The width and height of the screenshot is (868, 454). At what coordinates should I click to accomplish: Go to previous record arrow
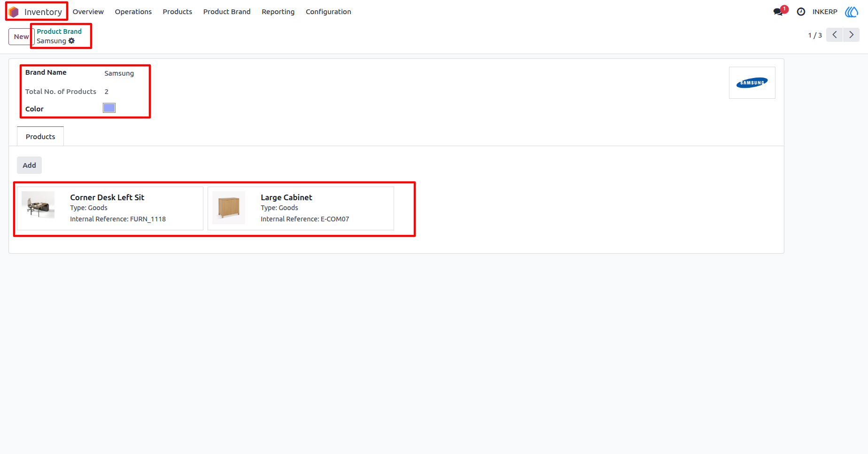click(x=835, y=35)
